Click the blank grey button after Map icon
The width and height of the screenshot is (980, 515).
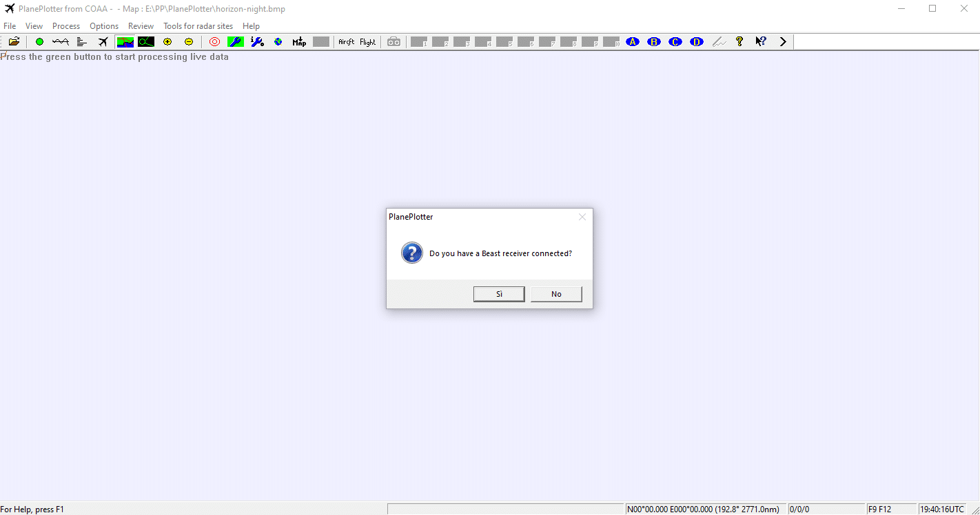click(321, 42)
